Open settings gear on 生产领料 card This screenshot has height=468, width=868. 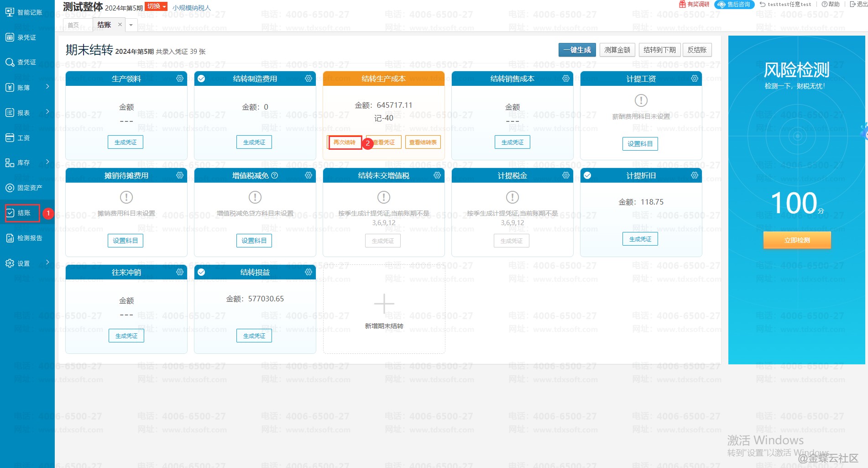point(180,79)
